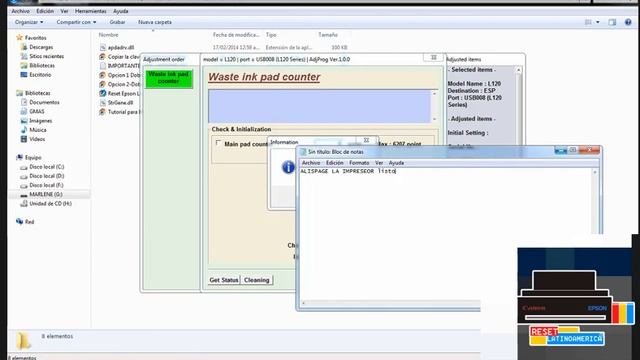
Task: Open the view options dropdown arrow
Action: point(598,22)
